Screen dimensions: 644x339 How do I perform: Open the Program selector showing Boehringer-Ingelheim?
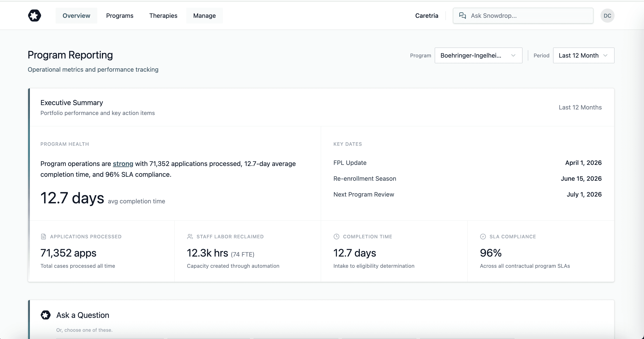point(478,55)
